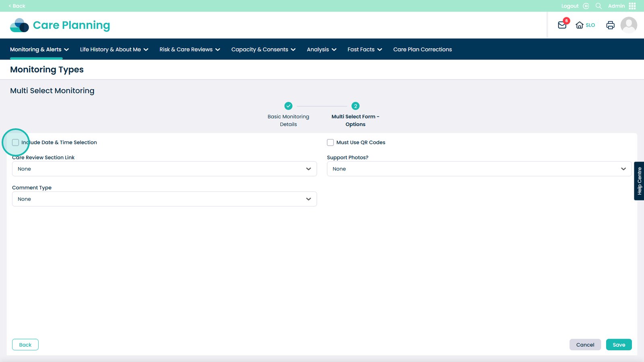Expand the Fast Facts menu
Screen dimensions: 644x362
coord(364,49)
